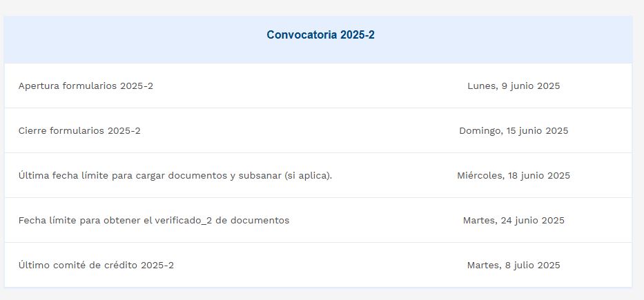
Task: Select the "Cierre formularios 2025-2" row label
Action: [x=79, y=131]
